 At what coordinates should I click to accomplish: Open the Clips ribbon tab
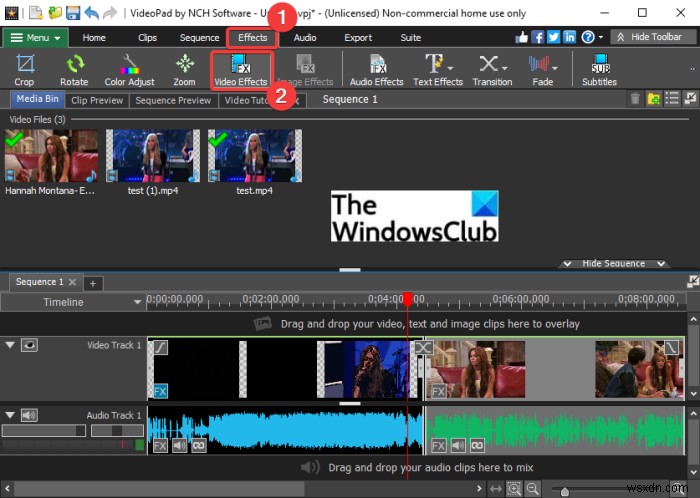click(x=147, y=37)
